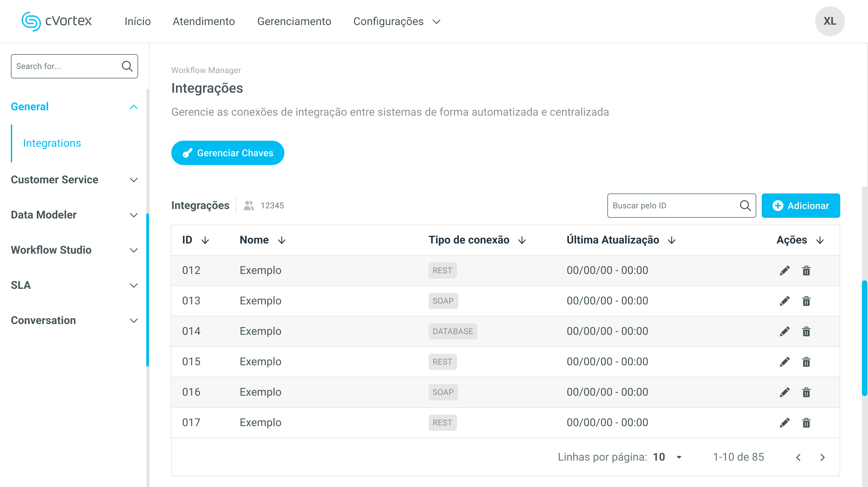
Task: Go to next page of table
Action: click(823, 458)
